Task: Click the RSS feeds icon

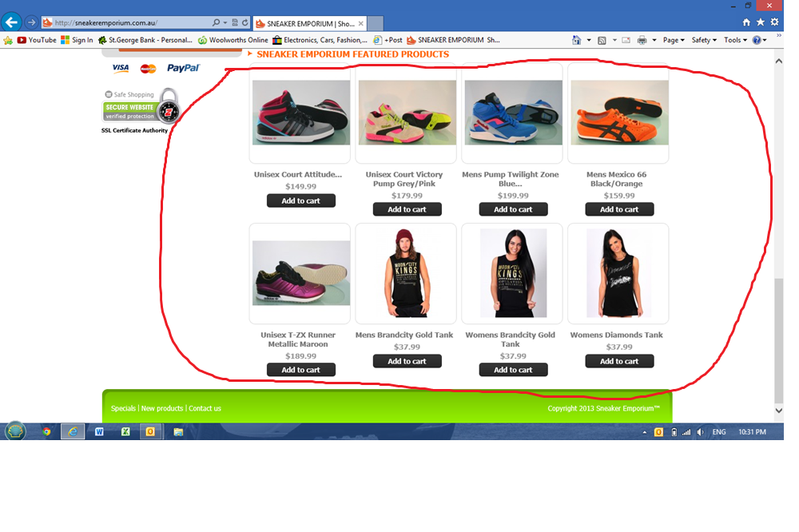Action: pos(602,40)
